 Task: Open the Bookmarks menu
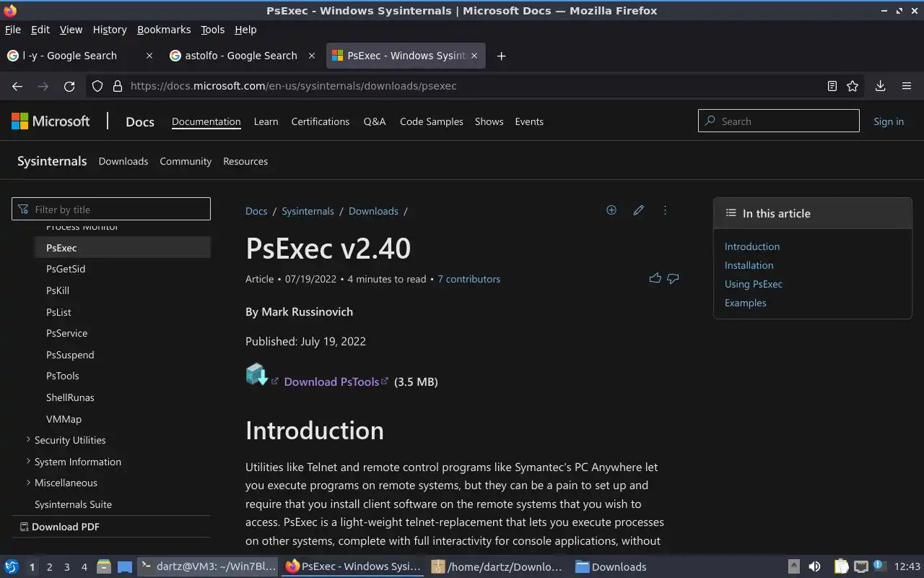coord(164,30)
